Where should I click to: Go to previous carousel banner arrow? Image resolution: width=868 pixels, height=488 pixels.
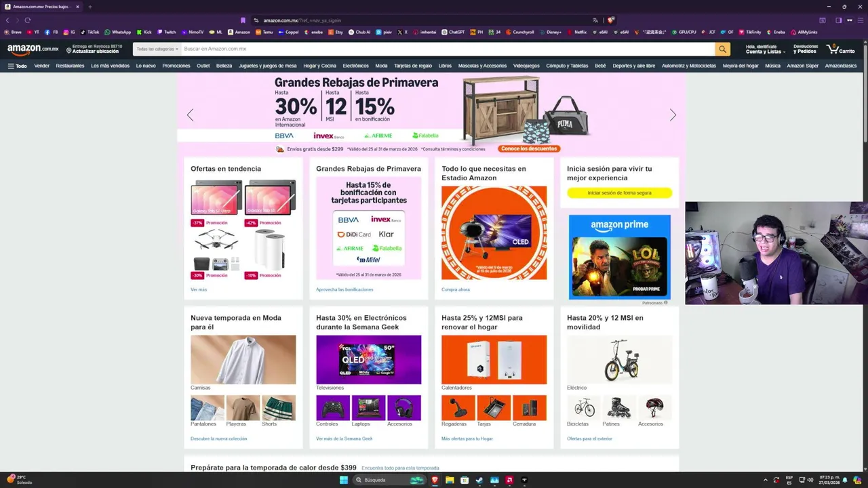click(x=190, y=115)
